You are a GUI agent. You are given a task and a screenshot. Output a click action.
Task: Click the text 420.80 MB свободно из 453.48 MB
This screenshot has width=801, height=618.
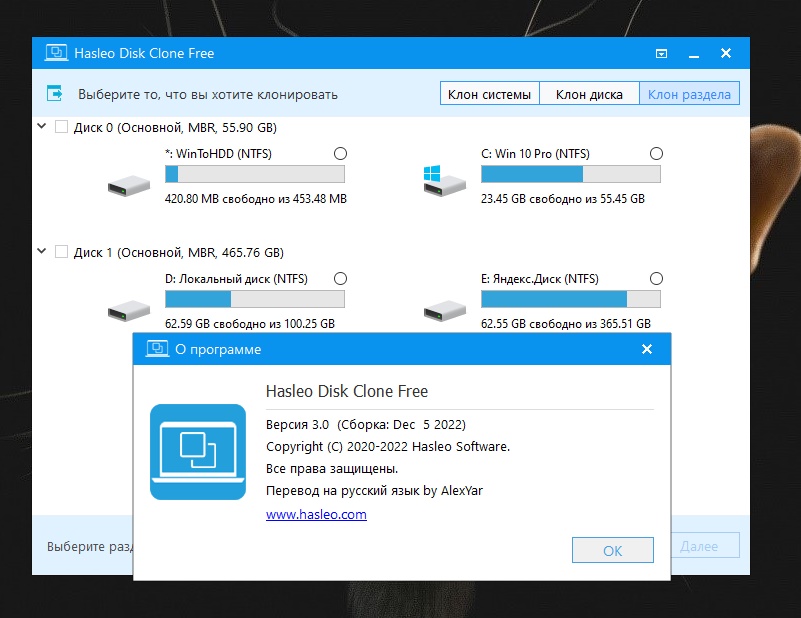tap(256, 199)
